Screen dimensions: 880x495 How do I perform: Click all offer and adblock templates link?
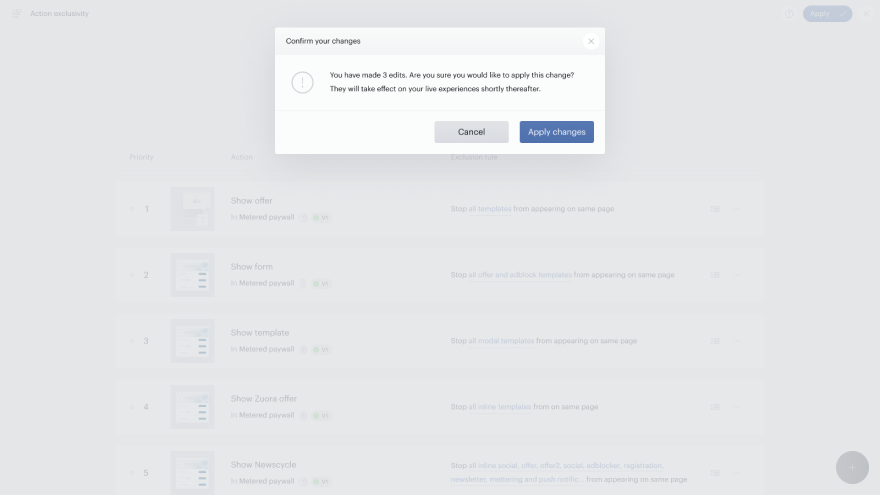520,275
